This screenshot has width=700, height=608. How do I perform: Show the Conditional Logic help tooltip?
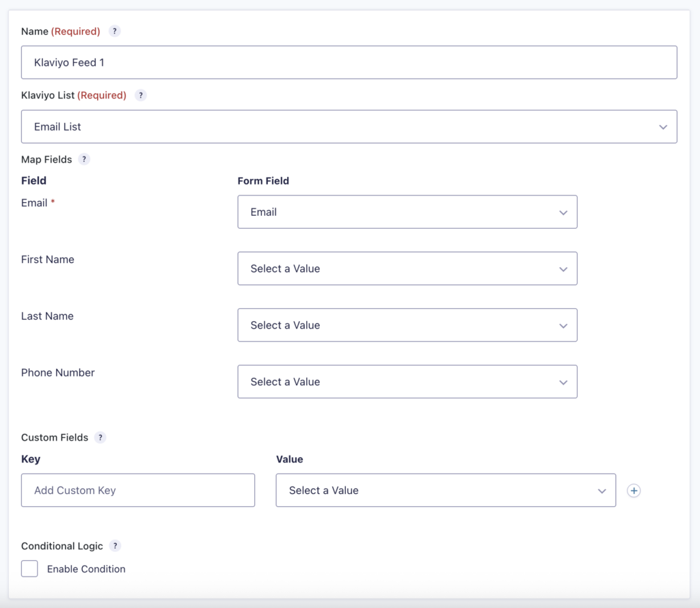(x=115, y=546)
